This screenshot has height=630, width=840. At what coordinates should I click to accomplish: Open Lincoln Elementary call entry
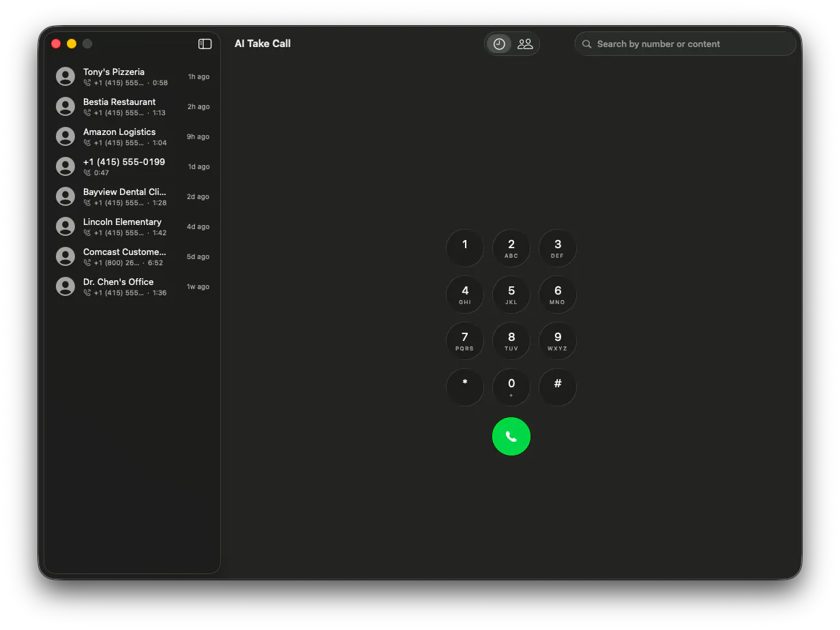(x=132, y=226)
